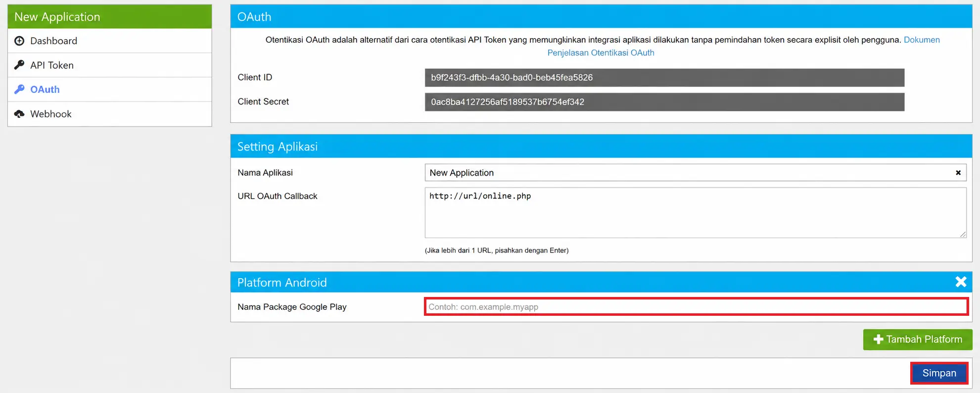Open Webhook menu item
This screenshot has width=980, height=393.
point(110,114)
